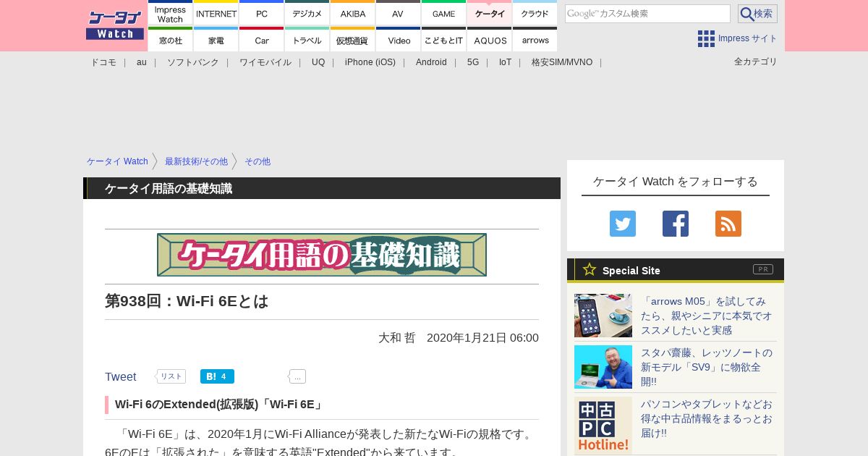Open the PC tab

pos(262,13)
